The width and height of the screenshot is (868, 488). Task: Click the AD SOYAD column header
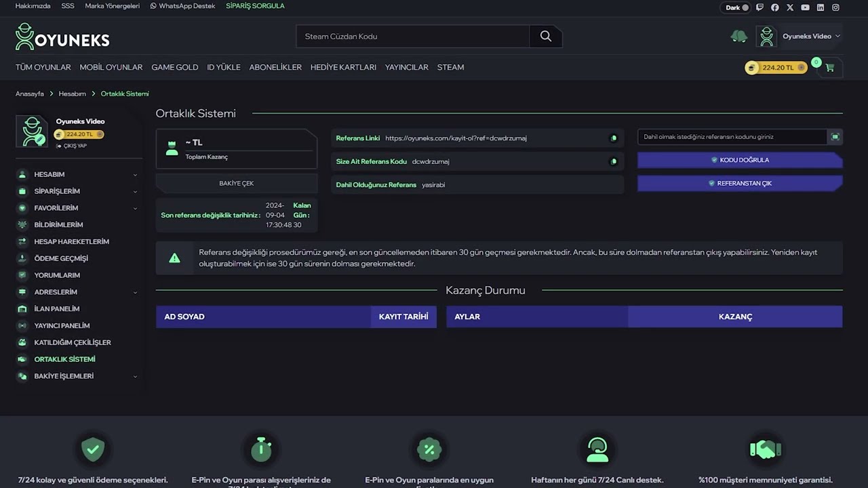coord(263,317)
